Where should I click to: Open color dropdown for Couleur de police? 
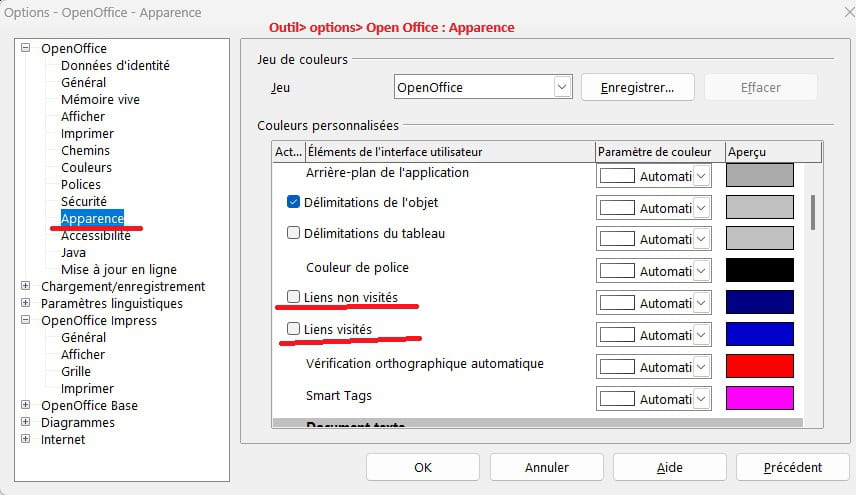702,271
